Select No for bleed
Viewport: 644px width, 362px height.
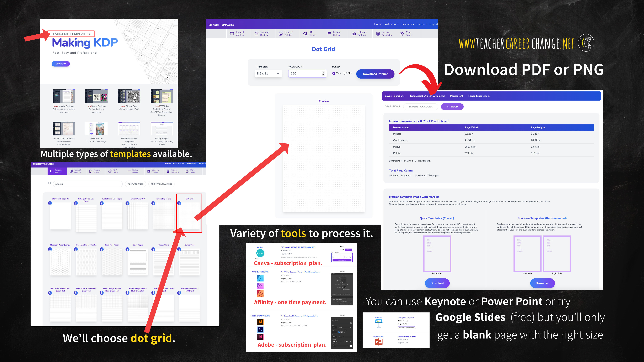point(345,73)
